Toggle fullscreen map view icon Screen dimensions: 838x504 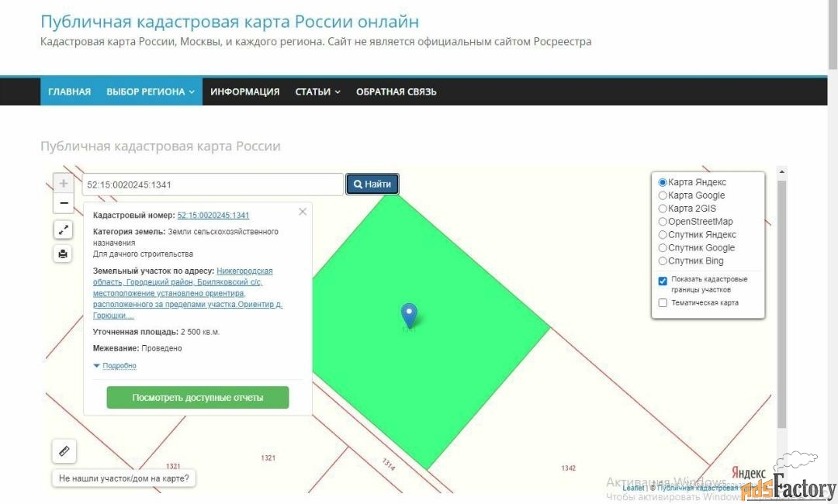[64, 230]
